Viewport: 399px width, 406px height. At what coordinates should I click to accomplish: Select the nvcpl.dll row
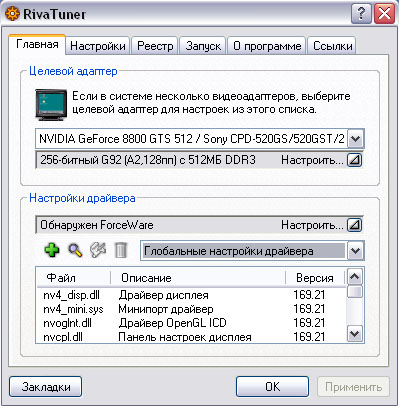191,337
